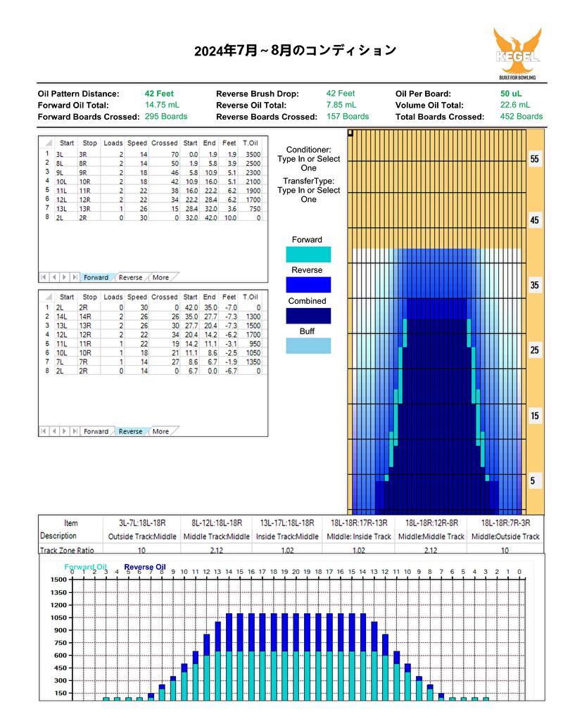Click the '22.6 mL' Volume Oil Total value
This screenshot has width=563, height=728.
[x=515, y=105]
